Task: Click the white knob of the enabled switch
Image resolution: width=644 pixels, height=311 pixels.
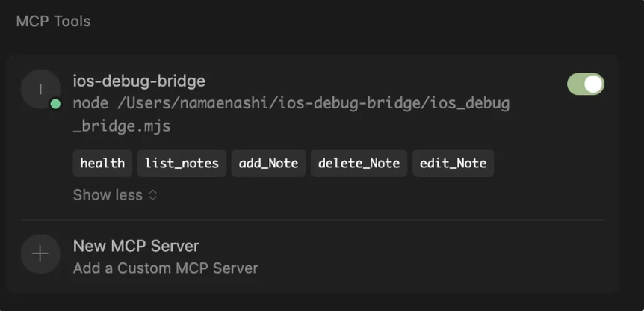Action: pos(593,84)
